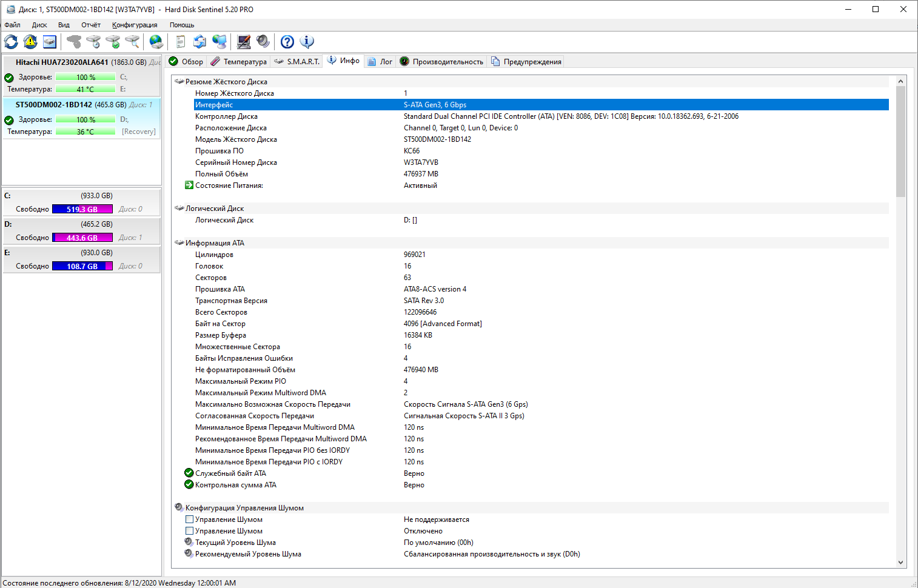Select Hitachi HUA723020ALA641 disk in list
The width and height of the screenshot is (918, 588).
[62, 62]
